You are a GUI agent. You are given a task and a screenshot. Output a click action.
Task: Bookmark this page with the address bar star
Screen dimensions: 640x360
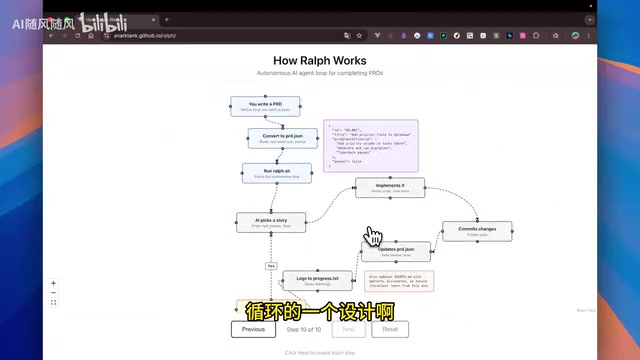coord(359,36)
